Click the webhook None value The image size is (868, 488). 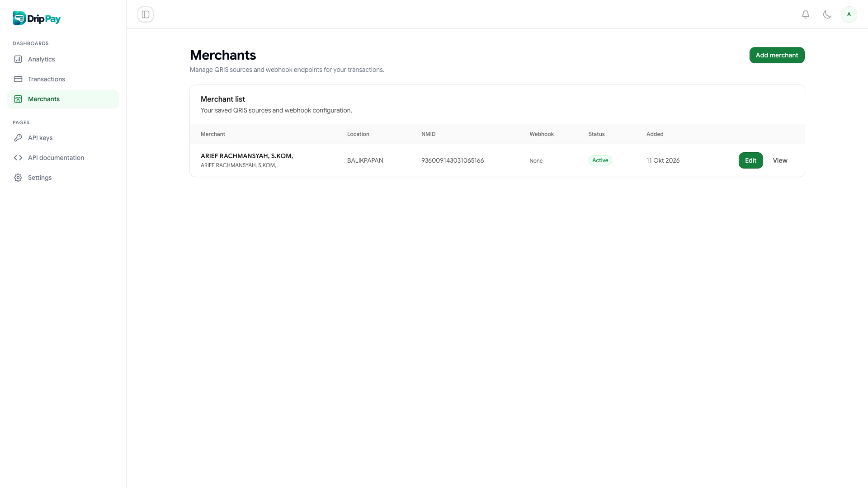click(536, 160)
